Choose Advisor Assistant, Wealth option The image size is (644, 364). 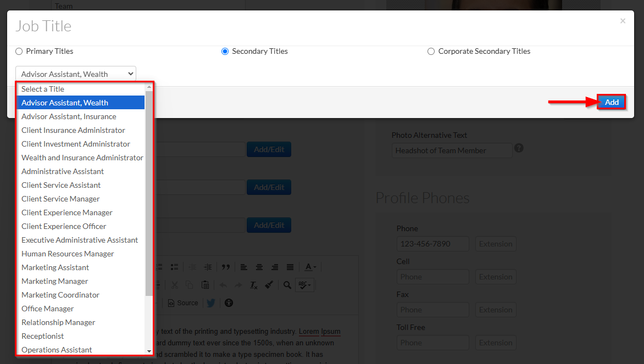(81, 103)
